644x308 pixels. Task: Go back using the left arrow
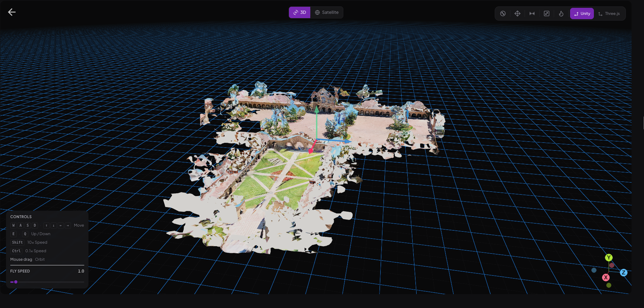[12, 12]
